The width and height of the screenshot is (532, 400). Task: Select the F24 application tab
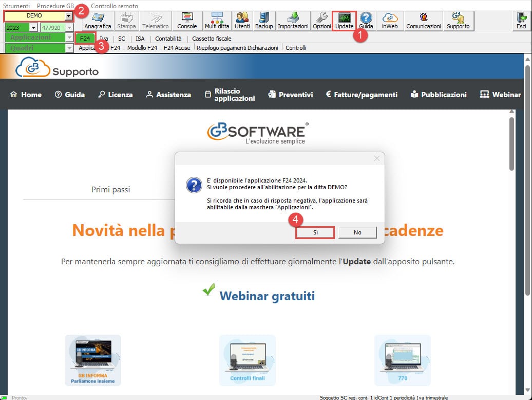85,39
